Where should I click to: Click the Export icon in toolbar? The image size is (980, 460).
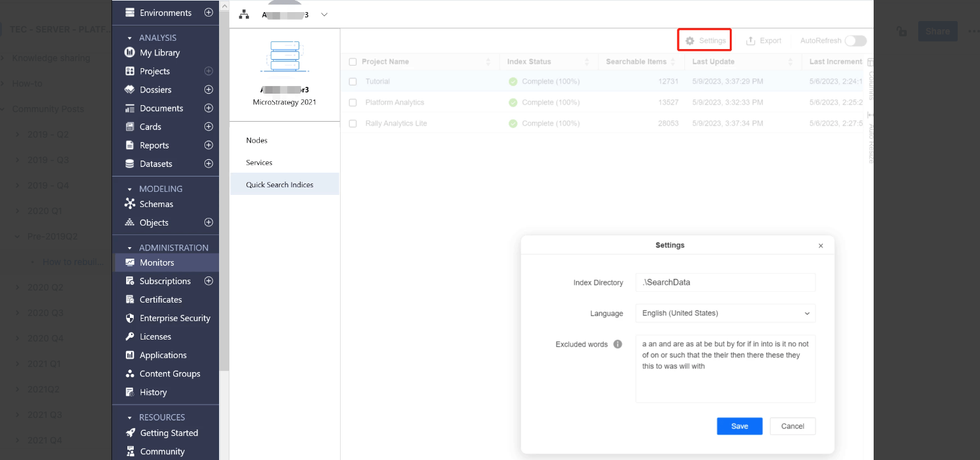coord(751,41)
